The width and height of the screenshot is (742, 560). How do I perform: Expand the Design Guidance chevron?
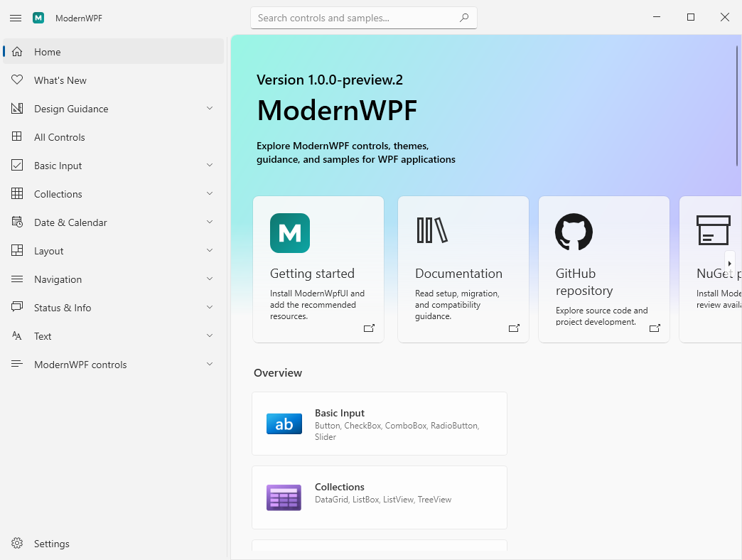tap(210, 108)
